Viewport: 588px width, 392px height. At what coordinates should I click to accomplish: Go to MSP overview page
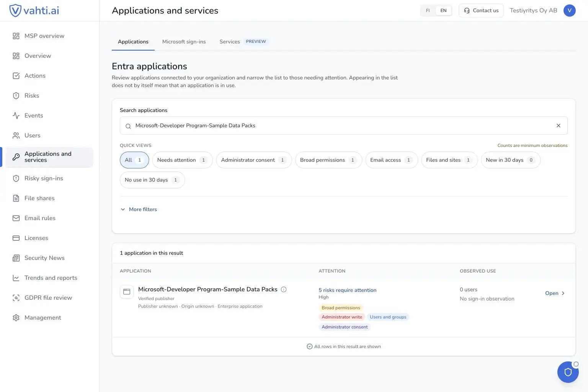coord(49,36)
